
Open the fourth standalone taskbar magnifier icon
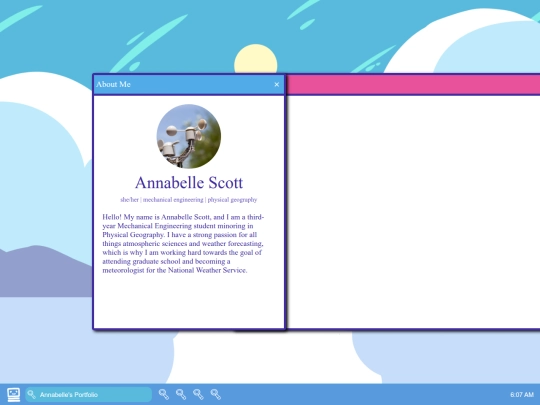point(216,394)
